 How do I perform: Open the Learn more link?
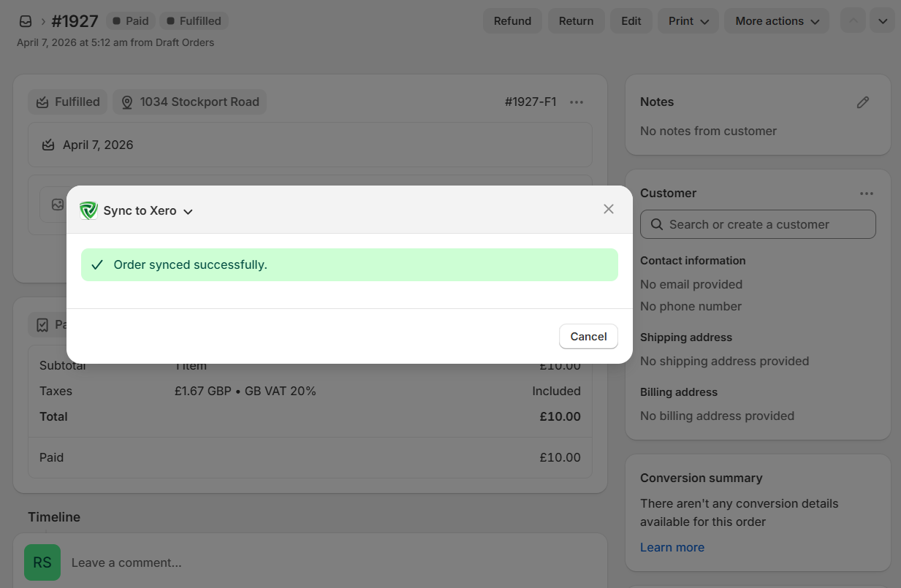click(x=672, y=547)
